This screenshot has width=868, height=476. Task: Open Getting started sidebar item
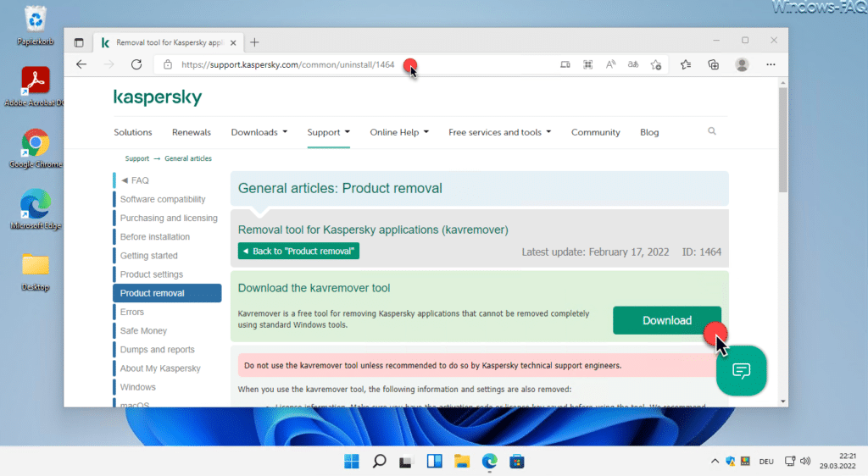[x=149, y=256]
